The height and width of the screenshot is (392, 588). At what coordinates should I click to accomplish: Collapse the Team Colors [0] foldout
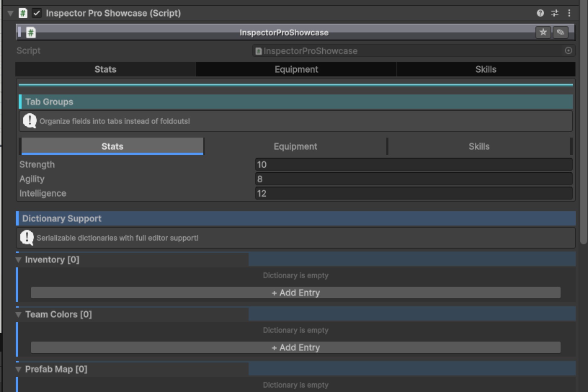point(18,315)
